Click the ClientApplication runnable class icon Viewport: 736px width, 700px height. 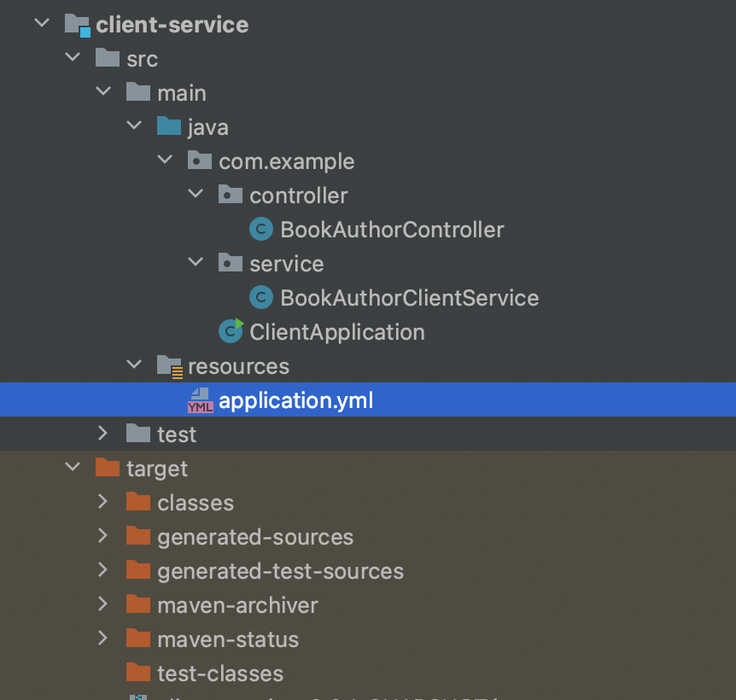[x=231, y=330]
